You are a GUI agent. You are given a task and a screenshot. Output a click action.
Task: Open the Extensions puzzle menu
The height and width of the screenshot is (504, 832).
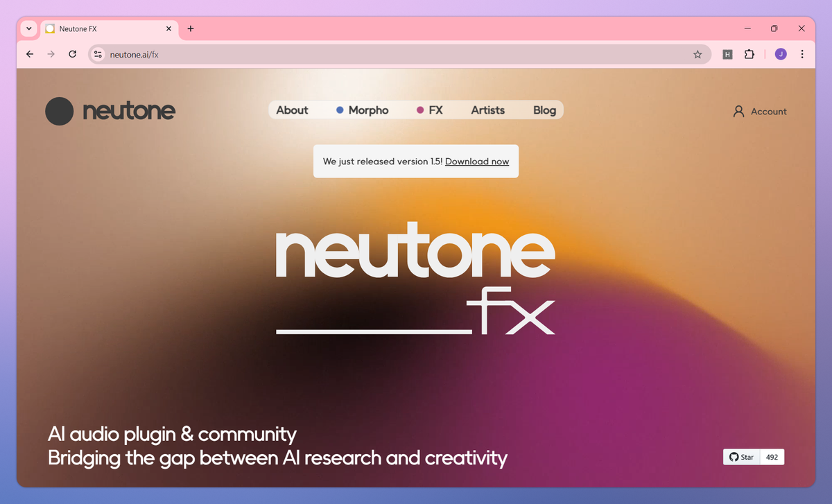click(749, 54)
